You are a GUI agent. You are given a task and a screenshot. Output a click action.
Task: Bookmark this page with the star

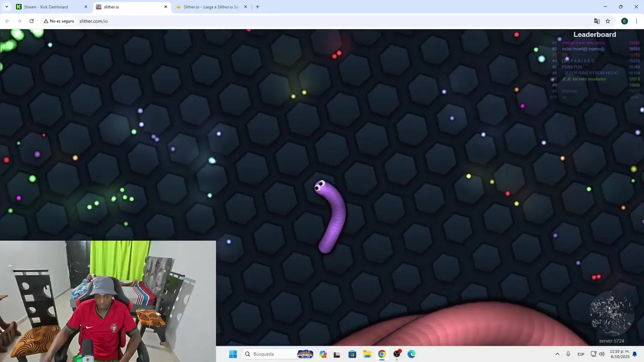pyautogui.click(x=608, y=21)
